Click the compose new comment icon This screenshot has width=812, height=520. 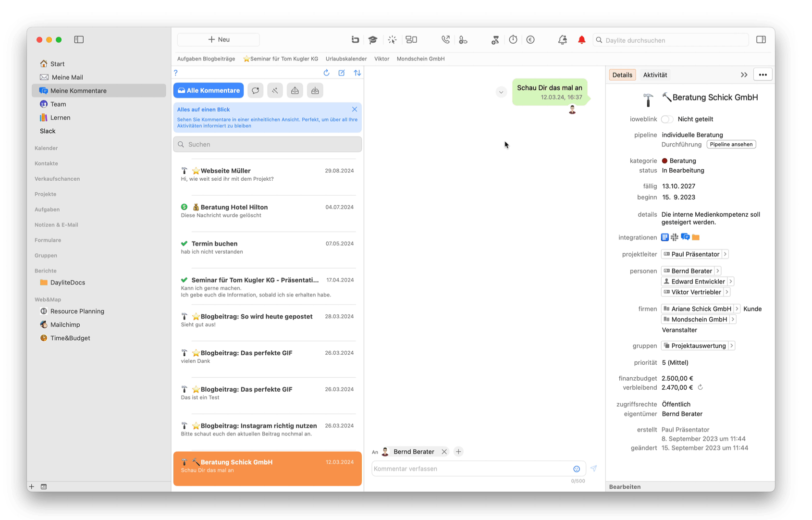(x=342, y=73)
